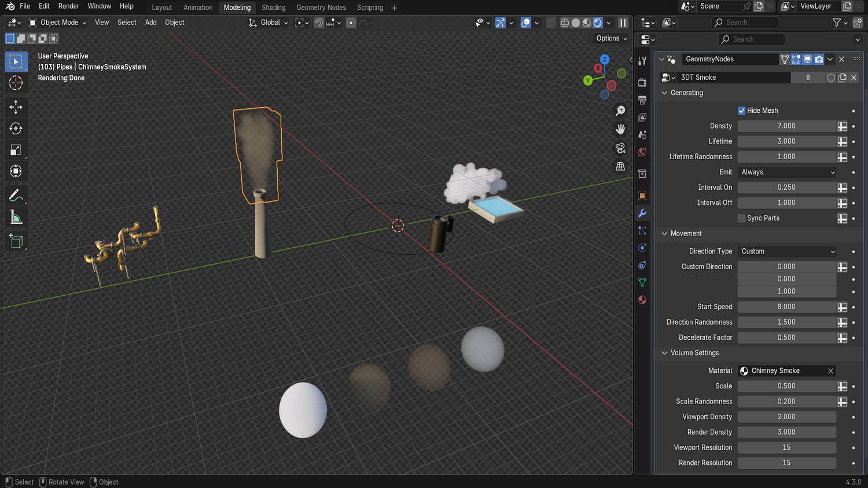Toggle fake user for 3DT Smoke
Image resolution: width=868 pixels, height=488 pixels.
click(831, 78)
